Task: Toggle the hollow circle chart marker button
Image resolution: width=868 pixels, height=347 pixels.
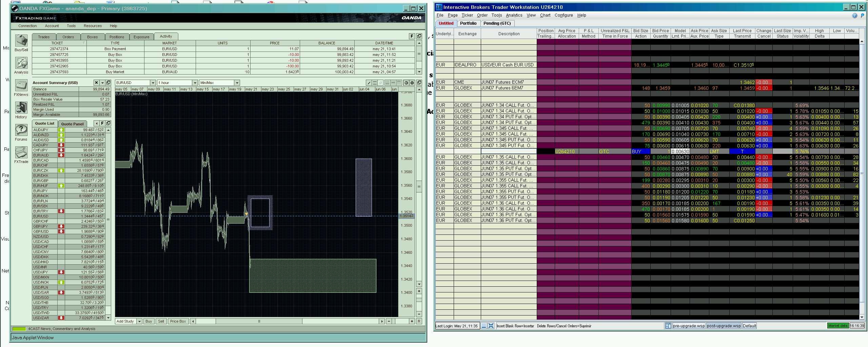Action: tap(406, 83)
